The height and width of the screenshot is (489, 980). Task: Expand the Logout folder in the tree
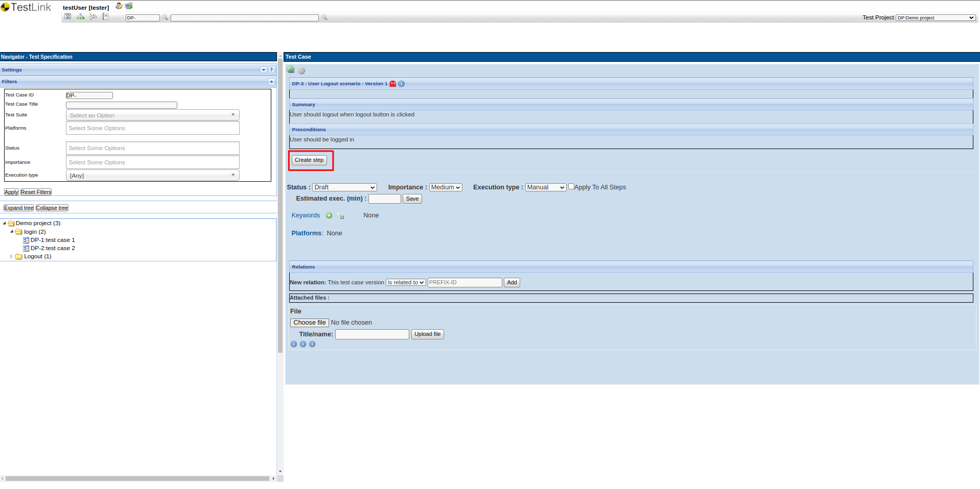(11, 257)
